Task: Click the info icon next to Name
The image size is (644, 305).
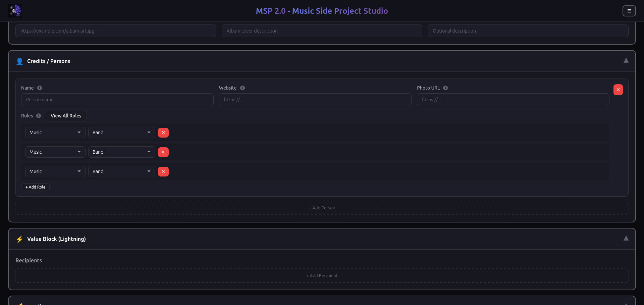Action: tap(40, 88)
